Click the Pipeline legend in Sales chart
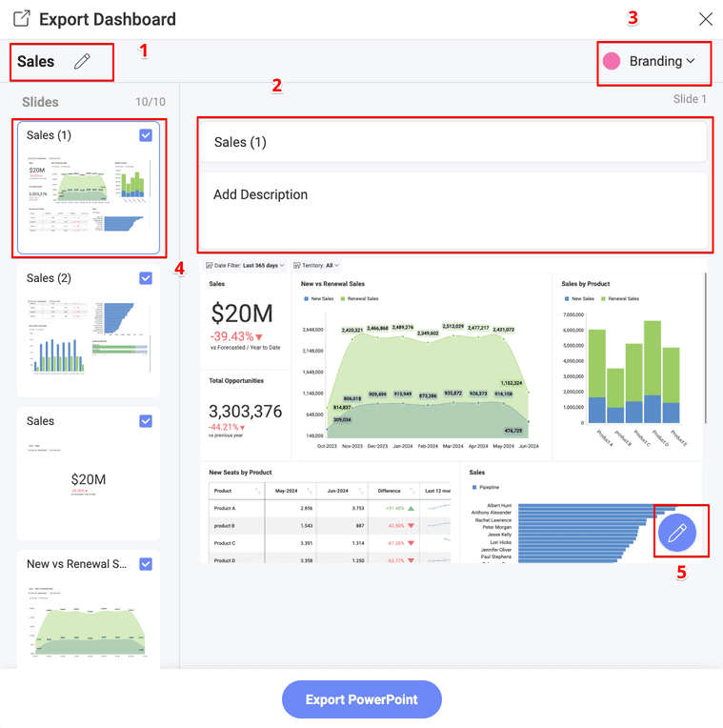 (x=486, y=487)
